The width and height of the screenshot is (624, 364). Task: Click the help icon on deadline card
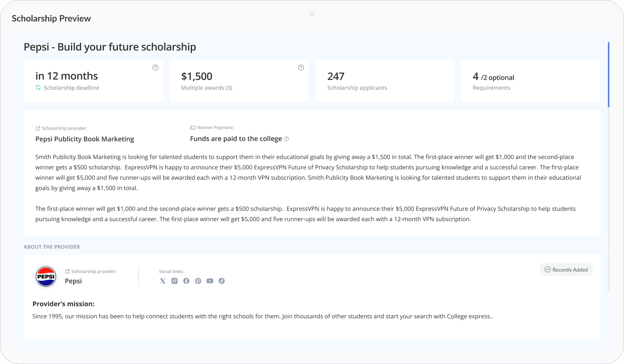point(155,68)
